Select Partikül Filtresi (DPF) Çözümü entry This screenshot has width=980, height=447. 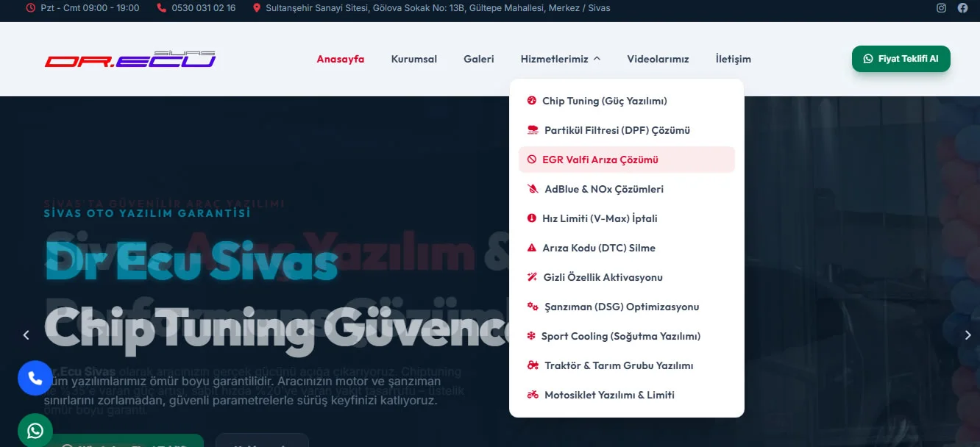point(627,130)
